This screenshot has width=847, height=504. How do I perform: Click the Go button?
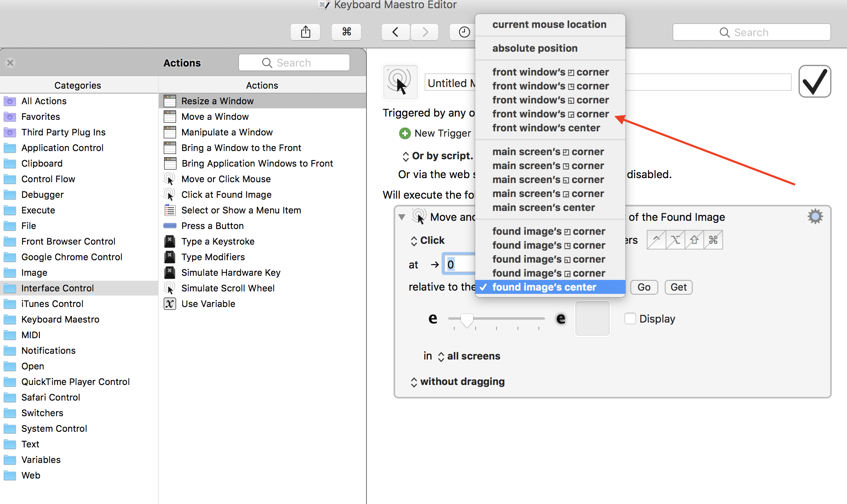tap(644, 287)
